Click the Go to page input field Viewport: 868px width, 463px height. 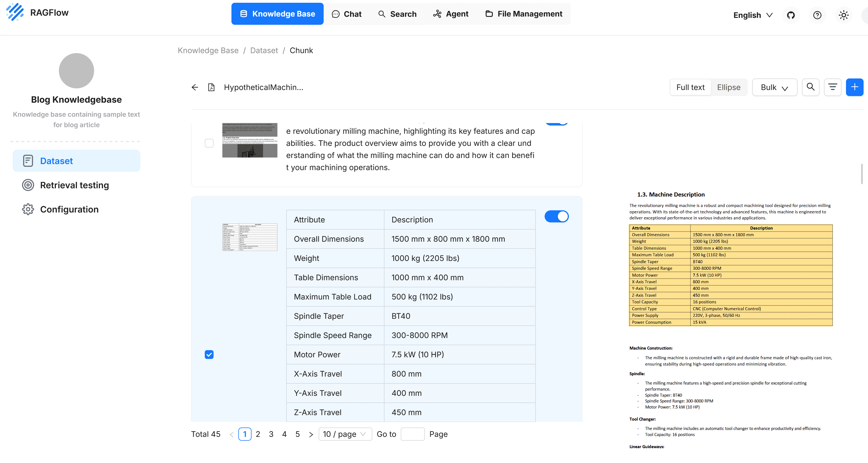413,434
